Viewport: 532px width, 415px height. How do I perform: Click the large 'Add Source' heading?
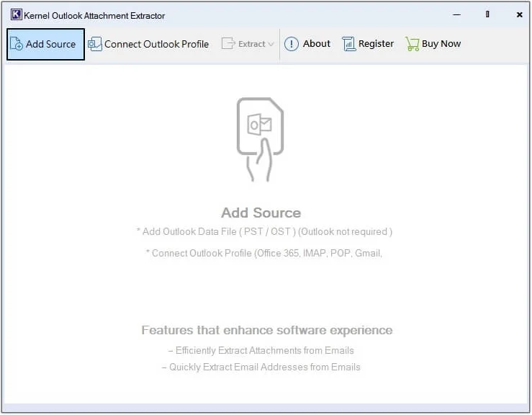(261, 213)
